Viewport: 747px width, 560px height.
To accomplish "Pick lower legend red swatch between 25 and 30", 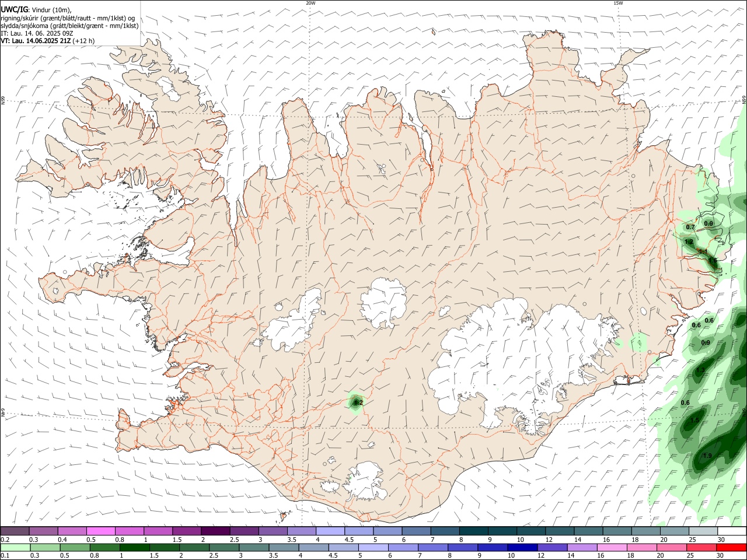I will click(701, 547).
